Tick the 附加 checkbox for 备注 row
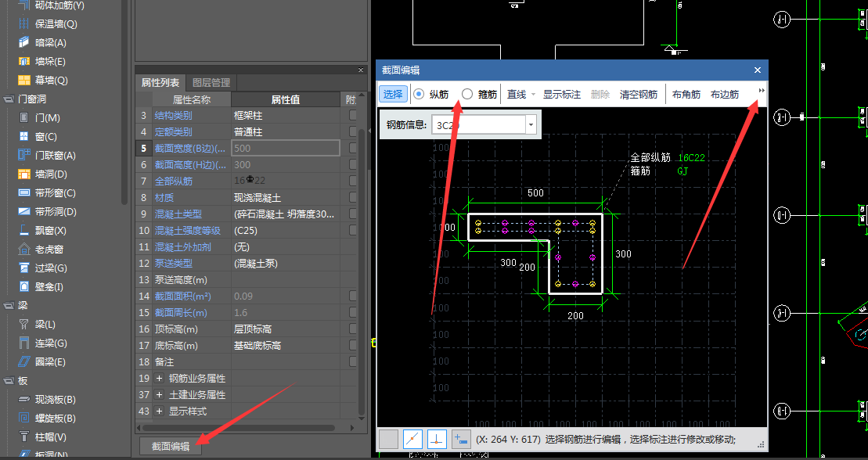This screenshot has width=868, height=460. point(353,361)
